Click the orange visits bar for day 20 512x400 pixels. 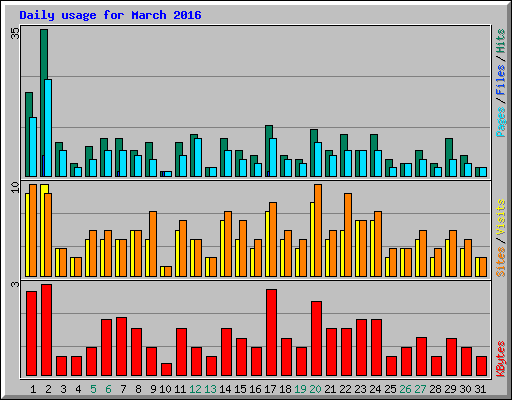tap(318, 230)
